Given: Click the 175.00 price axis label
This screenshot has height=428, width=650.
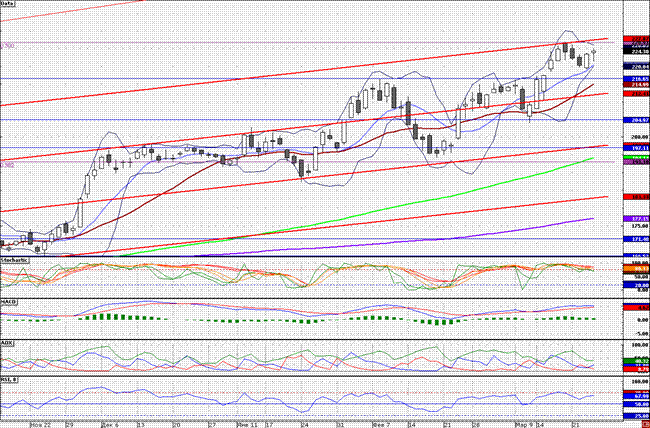Looking at the screenshot, I should (634, 227).
